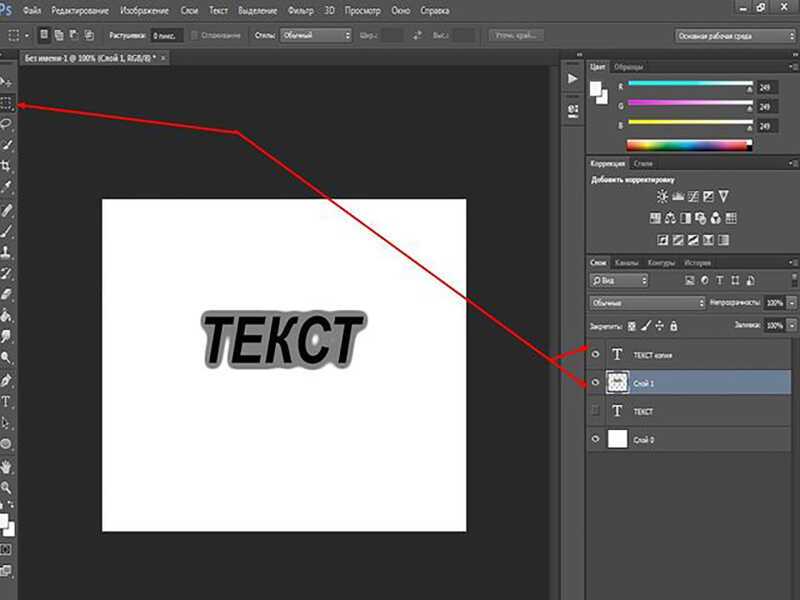Hide the 'Слой 1' layer
Image resolution: width=800 pixels, height=600 pixels.
(595, 382)
